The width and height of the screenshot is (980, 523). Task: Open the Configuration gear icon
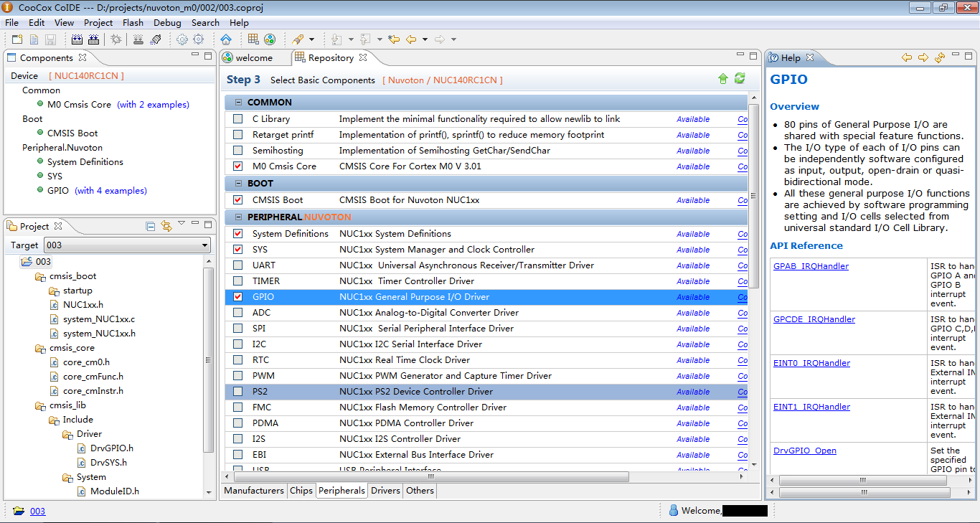tap(197, 39)
